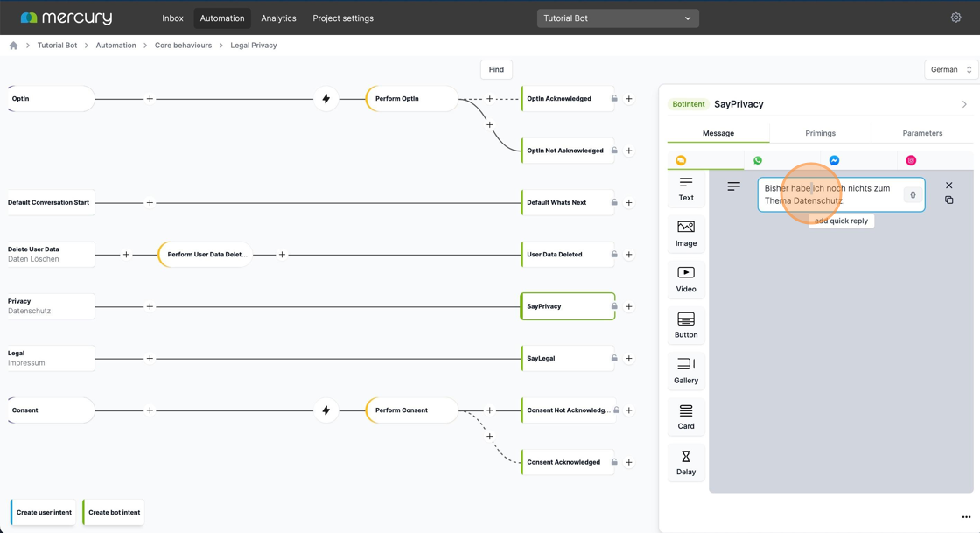Click Create user intent button
980x533 pixels.
click(x=44, y=512)
